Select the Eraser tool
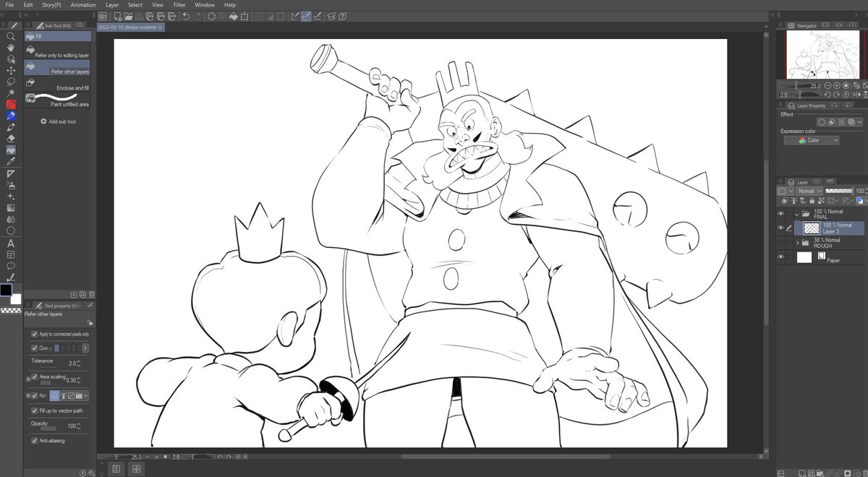 tap(11, 139)
